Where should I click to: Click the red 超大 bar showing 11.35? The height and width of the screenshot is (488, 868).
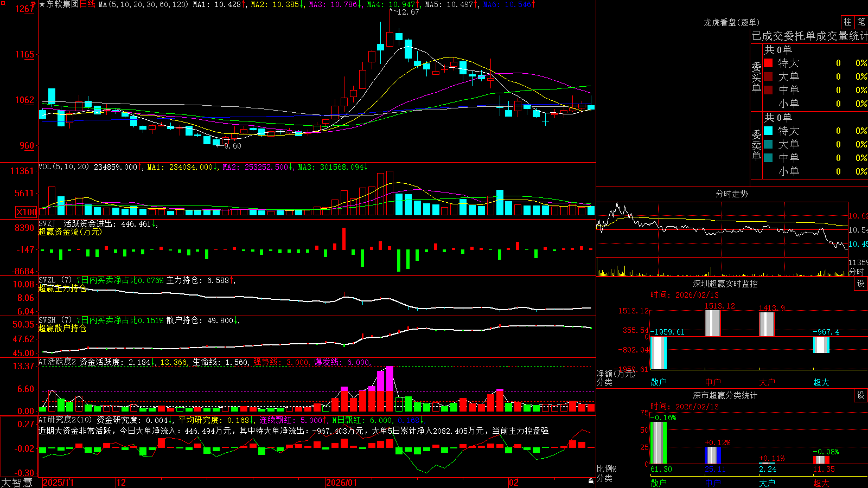821,460
